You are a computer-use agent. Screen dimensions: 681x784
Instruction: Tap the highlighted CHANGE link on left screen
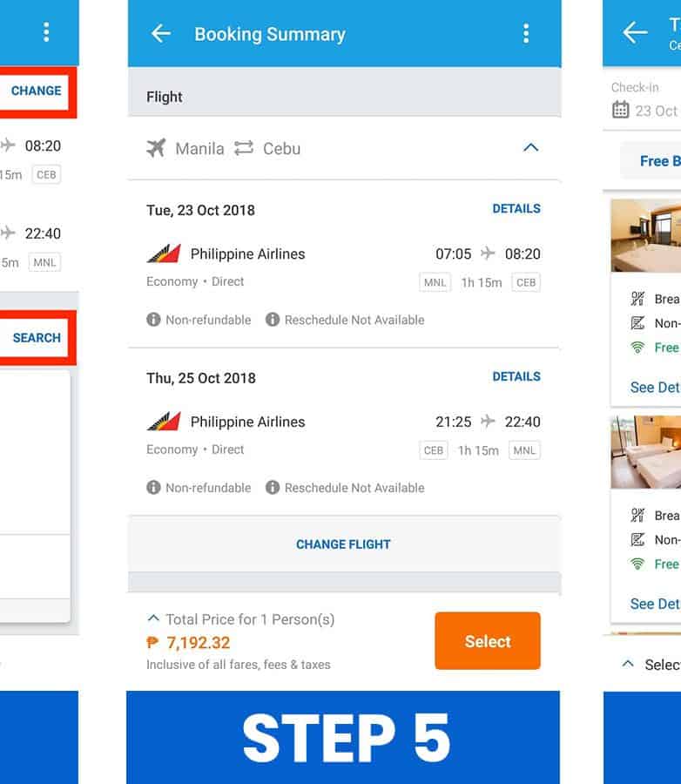coord(36,91)
